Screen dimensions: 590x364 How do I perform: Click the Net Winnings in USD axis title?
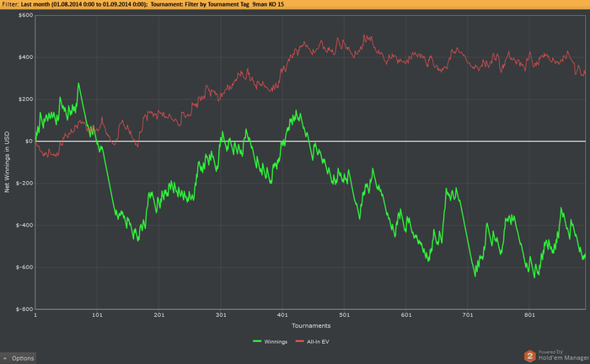[7, 162]
